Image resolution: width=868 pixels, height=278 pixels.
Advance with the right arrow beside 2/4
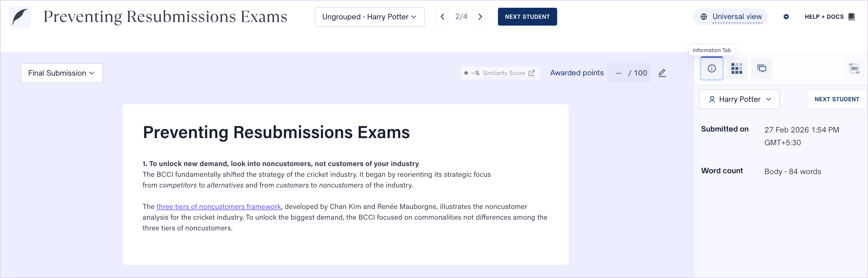480,17
